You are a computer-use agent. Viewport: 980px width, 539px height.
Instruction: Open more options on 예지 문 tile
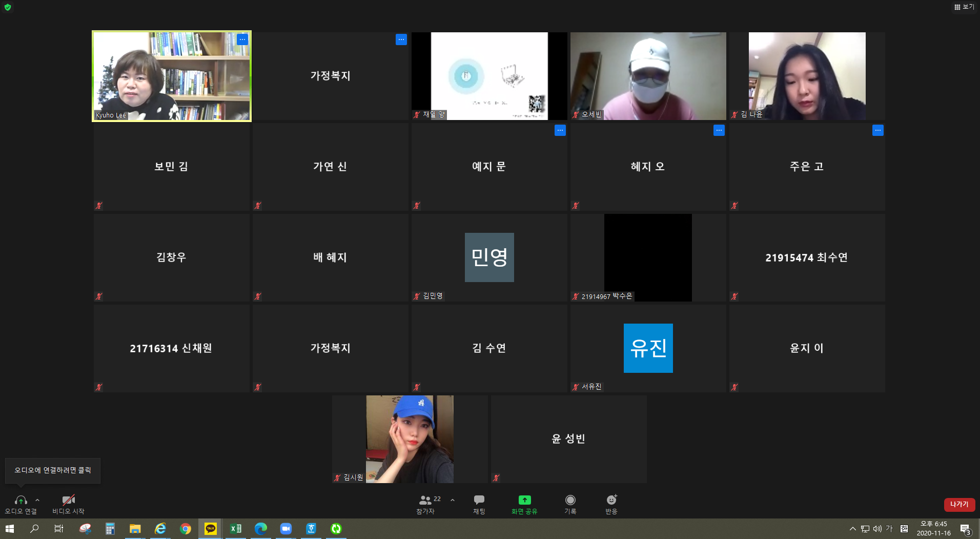click(560, 130)
